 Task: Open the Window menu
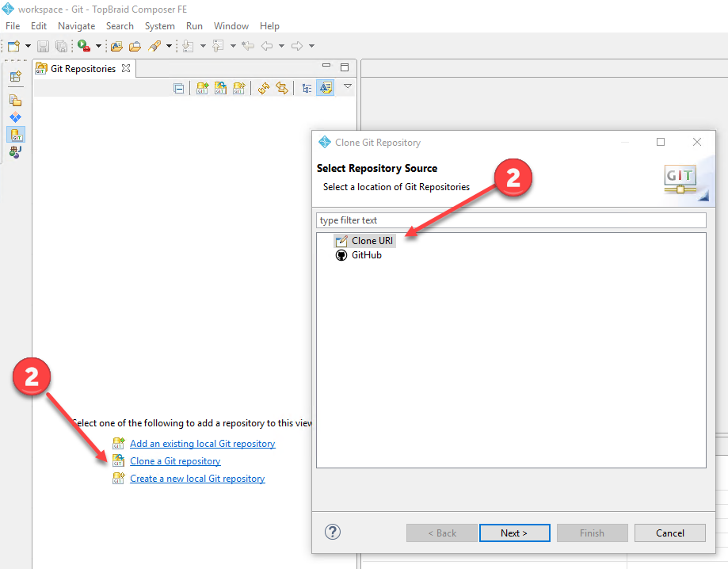point(231,26)
